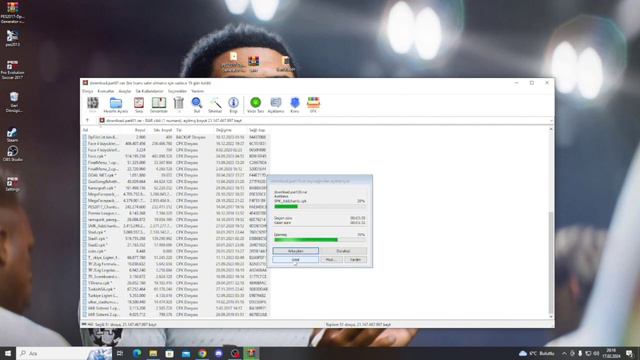The width and height of the screenshot is (640, 360).
Task: Click the Virüs Tara green icon
Action: tap(256, 105)
